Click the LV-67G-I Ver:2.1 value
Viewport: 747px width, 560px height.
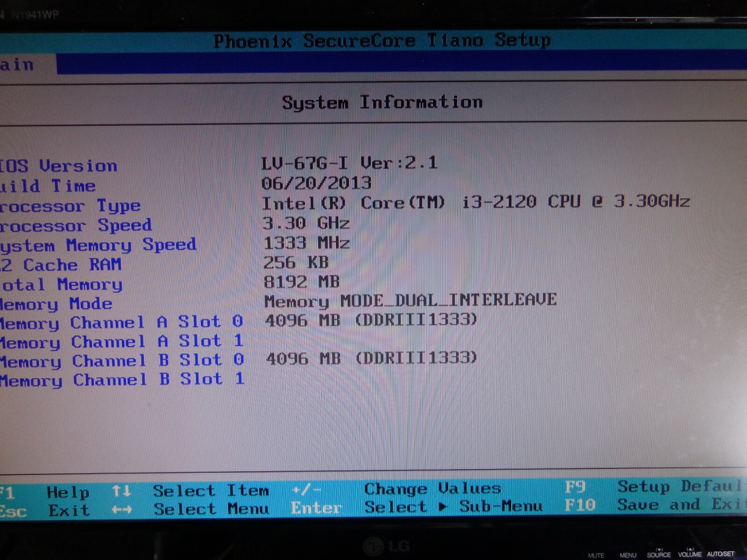(349, 163)
